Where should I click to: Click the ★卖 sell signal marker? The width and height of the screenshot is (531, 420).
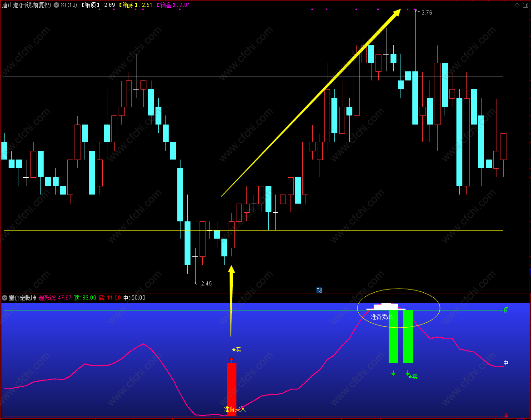point(413,376)
